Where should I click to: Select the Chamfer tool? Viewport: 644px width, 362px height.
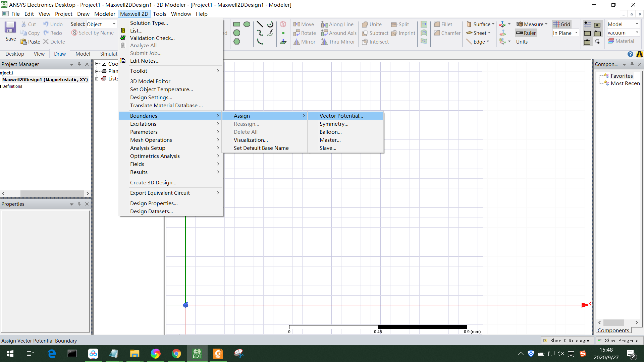click(446, 33)
